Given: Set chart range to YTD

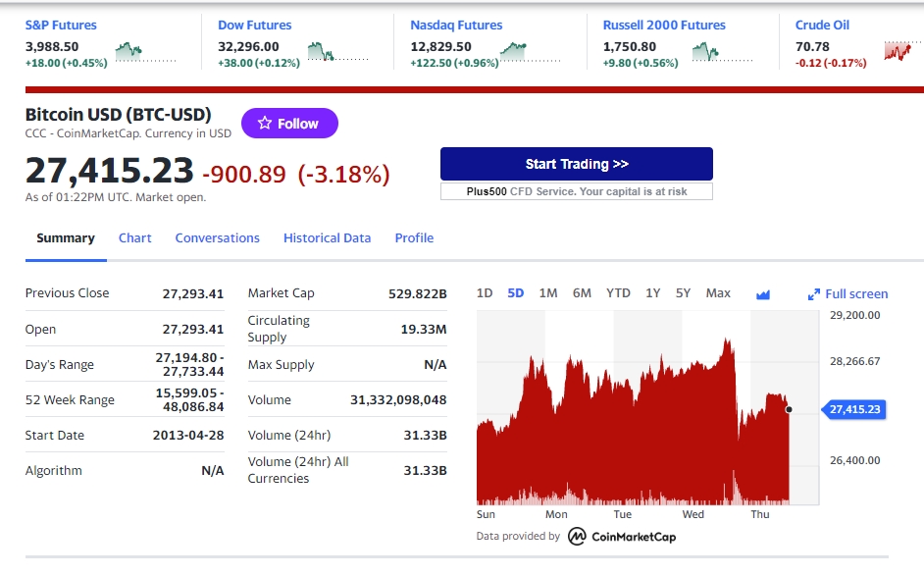Looking at the screenshot, I should [618, 293].
